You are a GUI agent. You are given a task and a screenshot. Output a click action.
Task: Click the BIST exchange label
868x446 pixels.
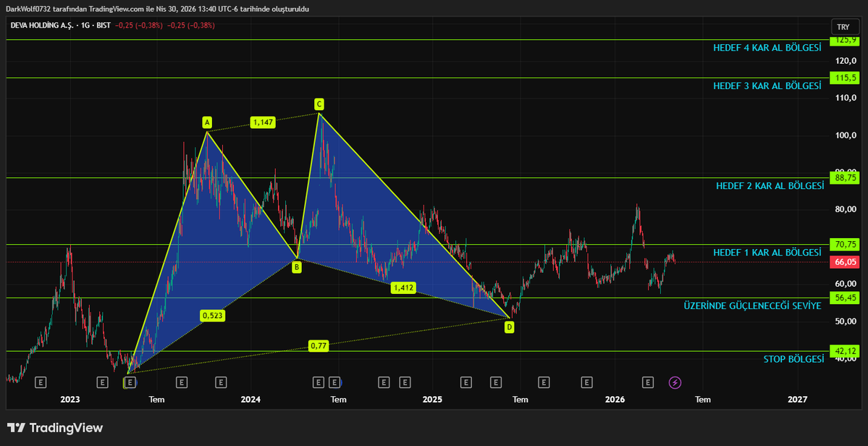tap(104, 25)
